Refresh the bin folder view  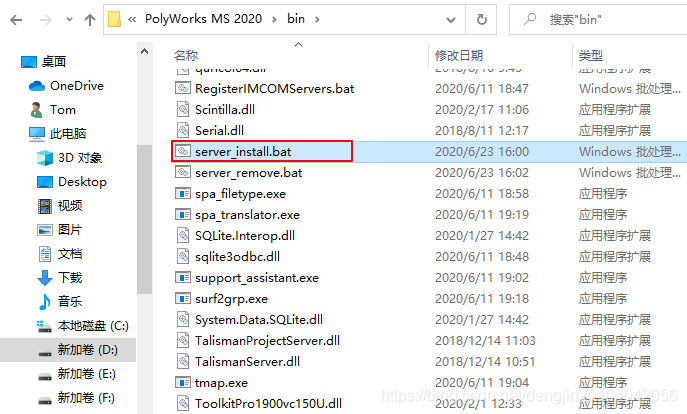tap(482, 20)
